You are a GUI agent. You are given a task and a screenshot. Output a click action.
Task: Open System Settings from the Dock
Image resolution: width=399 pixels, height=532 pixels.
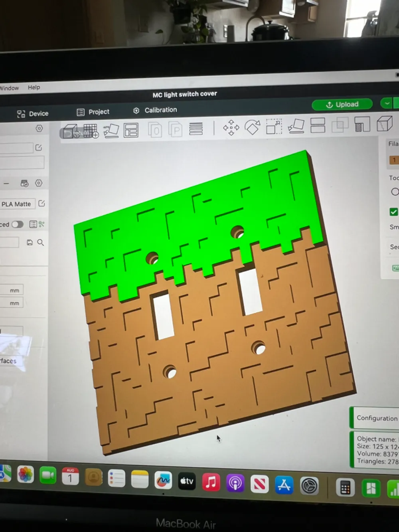click(309, 486)
